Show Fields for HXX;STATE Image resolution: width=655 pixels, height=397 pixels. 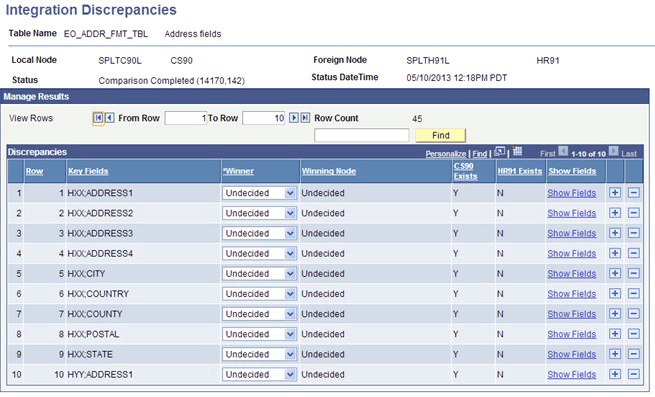click(x=571, y=354)
